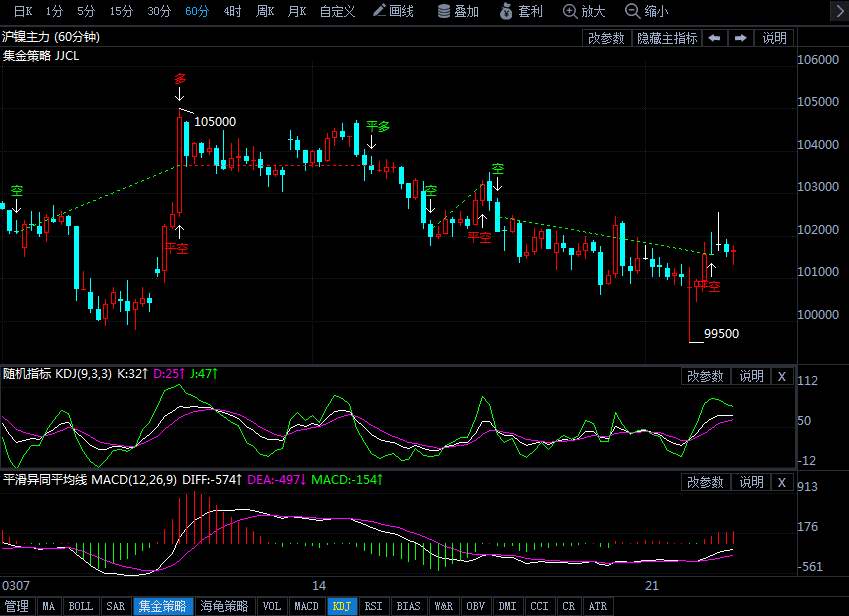Expand the top toolbar overflow arrow
The image size is (849, 616).
836,12
